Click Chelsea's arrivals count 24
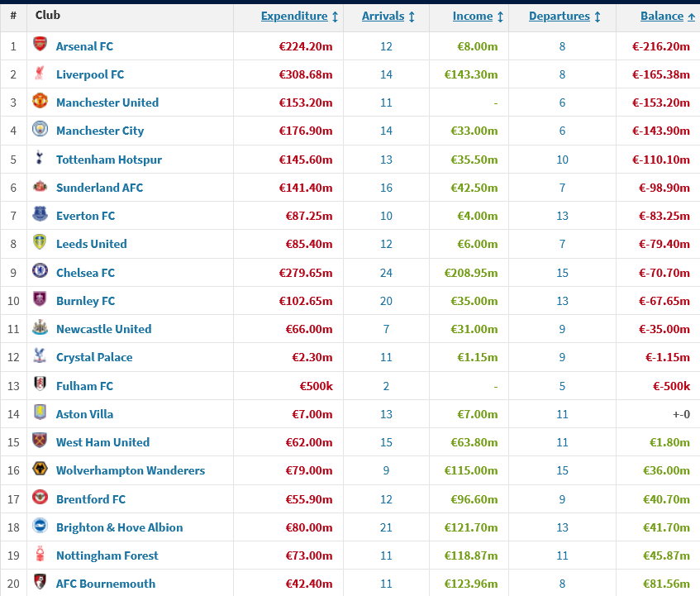Viewport: 700px width, 596px height. click(386, 273)
